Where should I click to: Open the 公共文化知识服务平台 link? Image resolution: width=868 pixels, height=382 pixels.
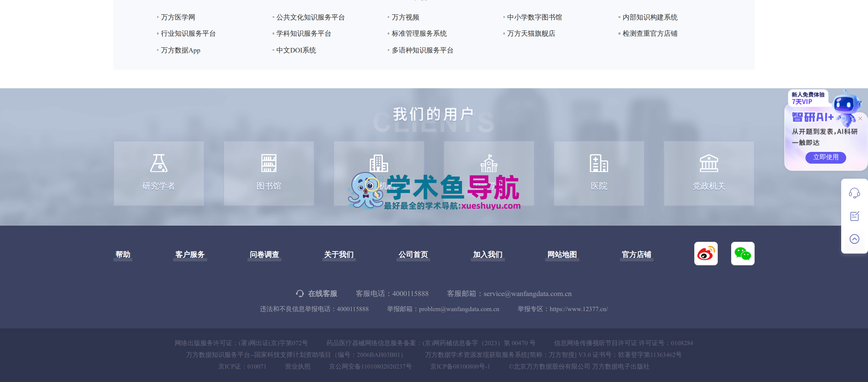310,17
